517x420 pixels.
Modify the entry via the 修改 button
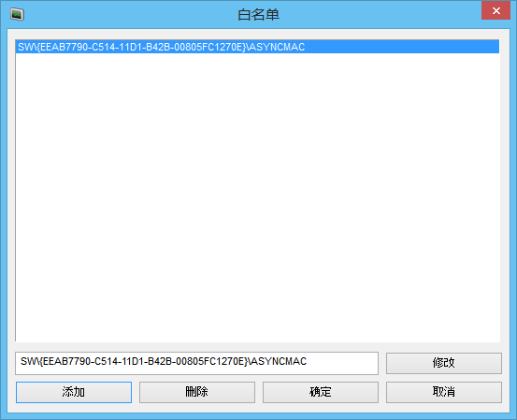pyautogui.click(x=444, y=363)
